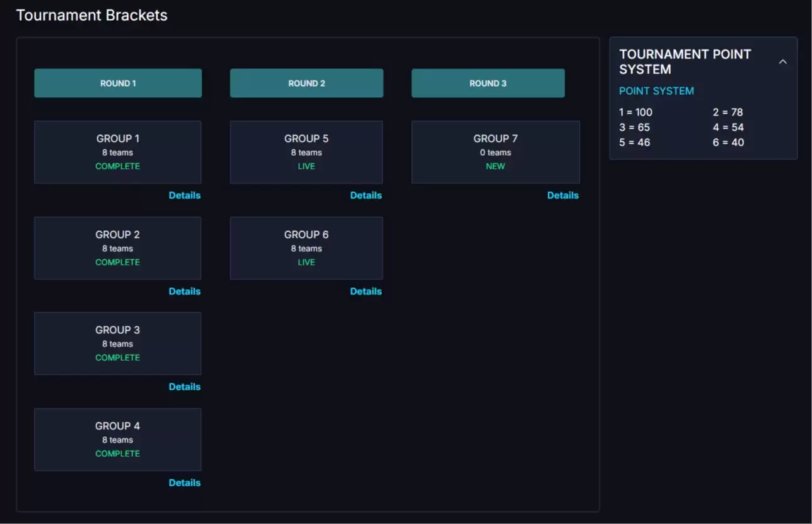
Task: Click the blue Point System label
Action: tap(656, 91)
